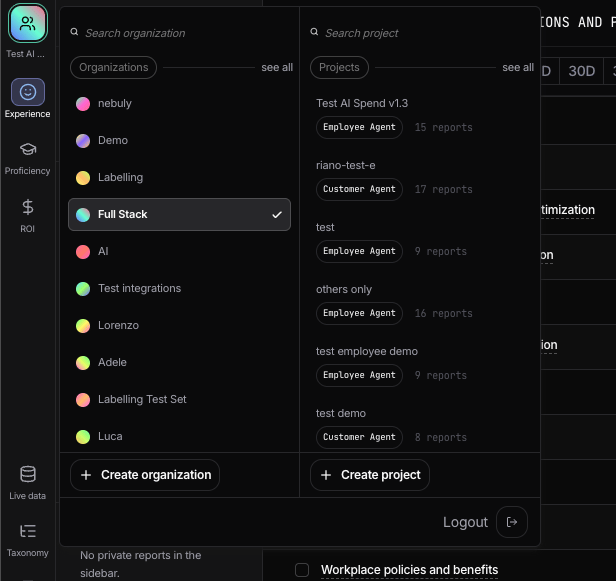Screen dimensions: 616x581
Task: Select the Lorenzo organization
Action: (x=179, y=326)
